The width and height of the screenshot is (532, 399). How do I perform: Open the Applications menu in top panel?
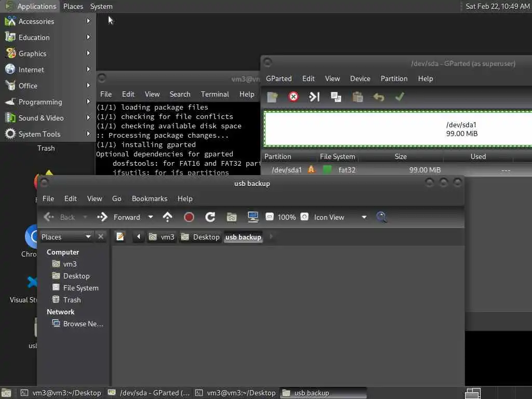coord(31,6)
